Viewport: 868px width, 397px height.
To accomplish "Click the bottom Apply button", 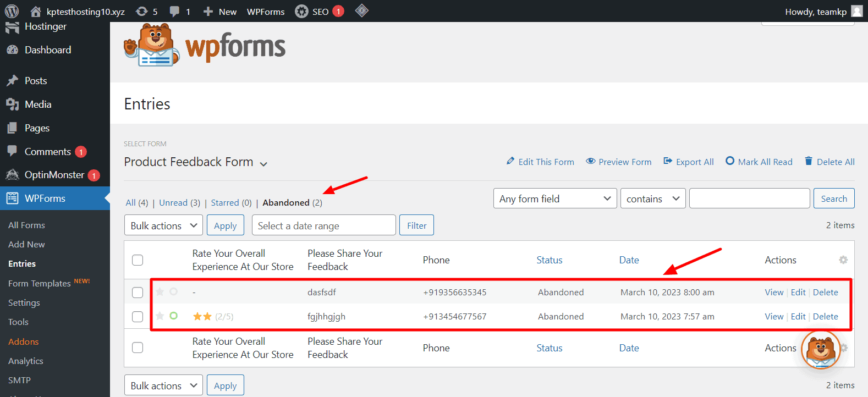I will [x=226, y=385].
